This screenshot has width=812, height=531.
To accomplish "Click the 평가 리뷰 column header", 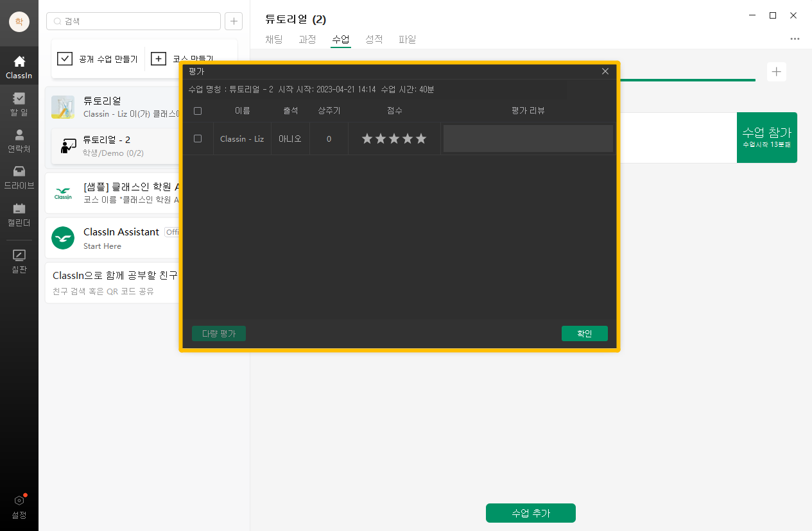I will coord(528,111).
